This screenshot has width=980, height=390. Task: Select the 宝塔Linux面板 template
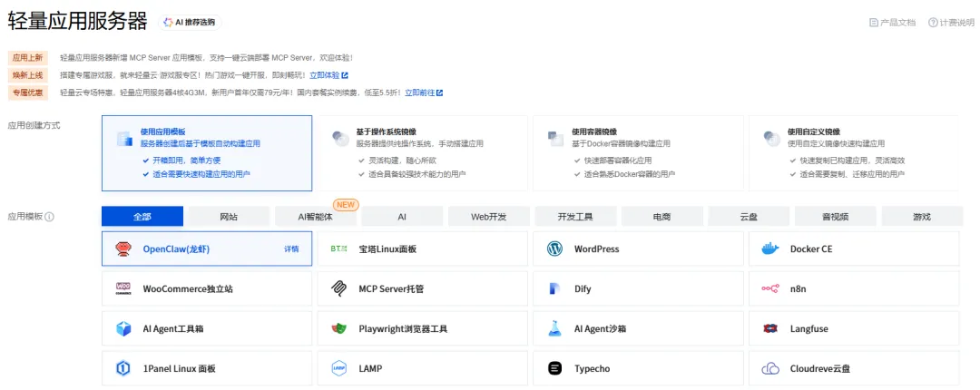(x=423, y=249)
